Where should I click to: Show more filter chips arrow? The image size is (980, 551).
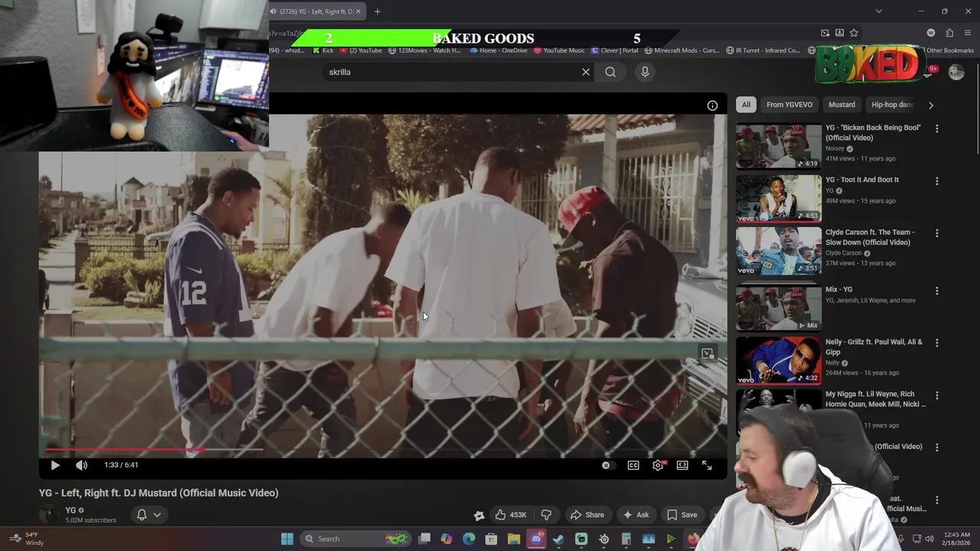point(930,105)
